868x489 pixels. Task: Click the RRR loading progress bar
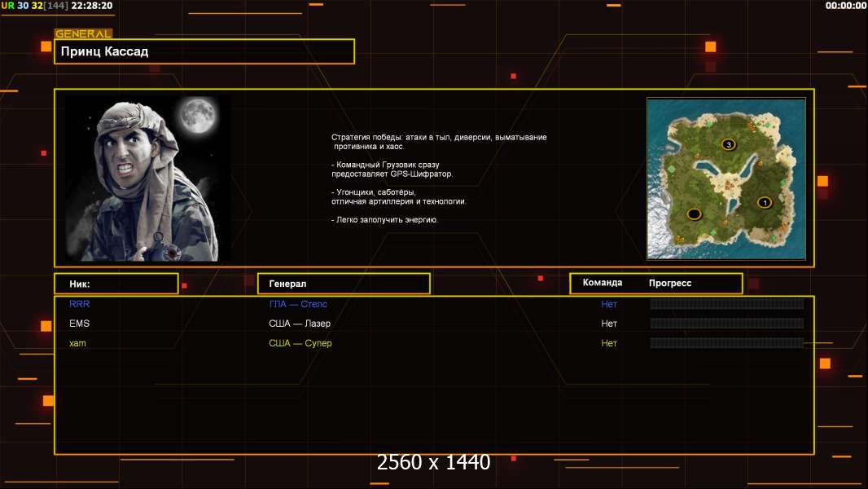pyautogui.click(x=726, y=304)
